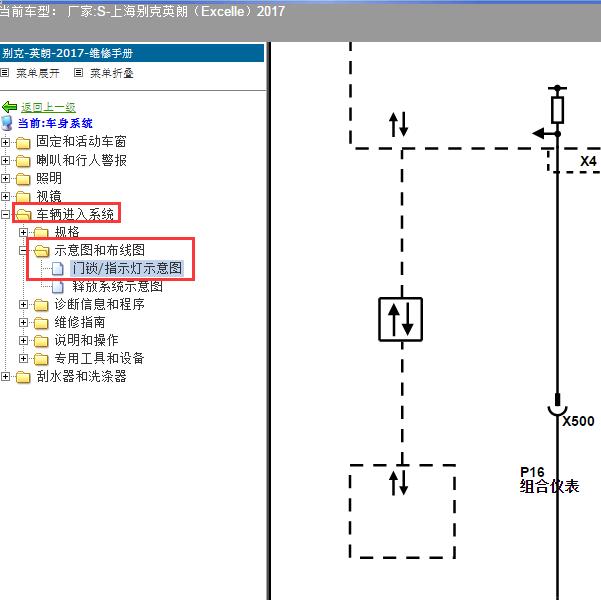The height and width of the screenshot is (600, 601).
Task: Select the 说明和操作 tree item
Action: (86, 340)
